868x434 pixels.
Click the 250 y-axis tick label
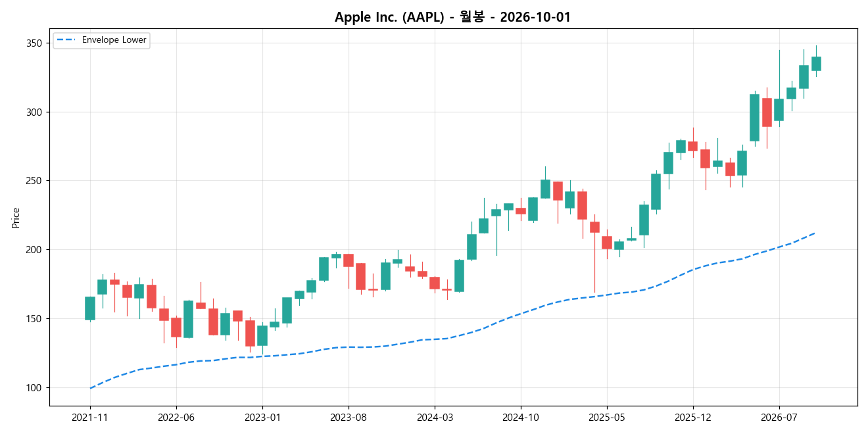pos(35,181)
